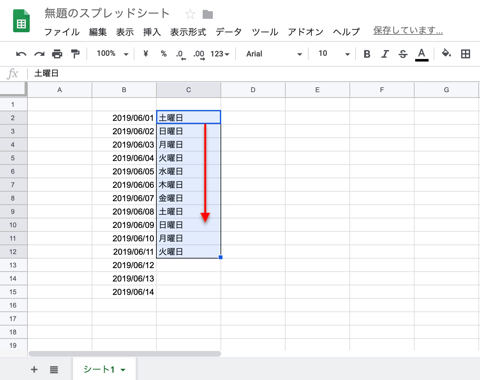Open the 表示形式 menu

tap(188, 32)
